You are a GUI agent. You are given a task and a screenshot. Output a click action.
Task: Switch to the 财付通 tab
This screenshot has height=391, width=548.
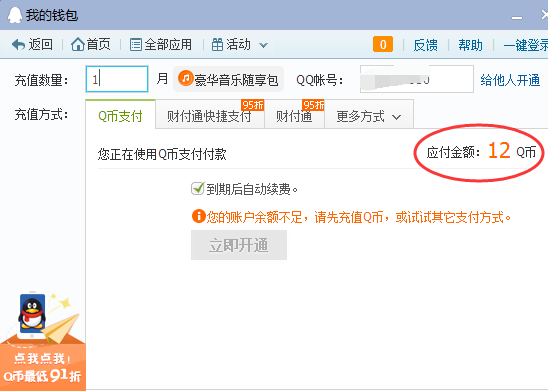coord(294,115)
